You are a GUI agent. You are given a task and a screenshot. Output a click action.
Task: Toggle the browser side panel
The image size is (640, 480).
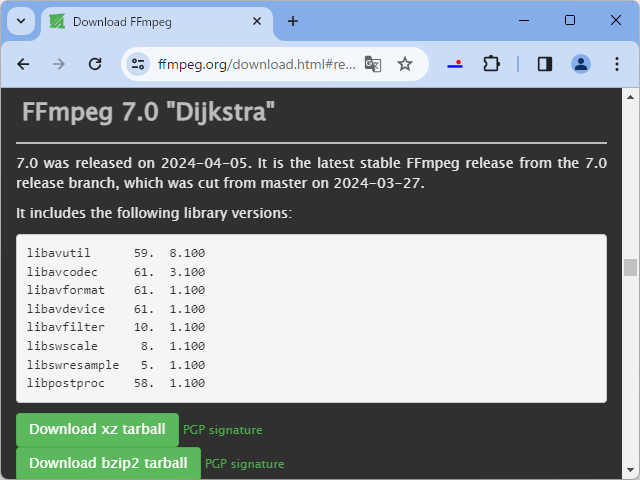[x=545, y=64]
